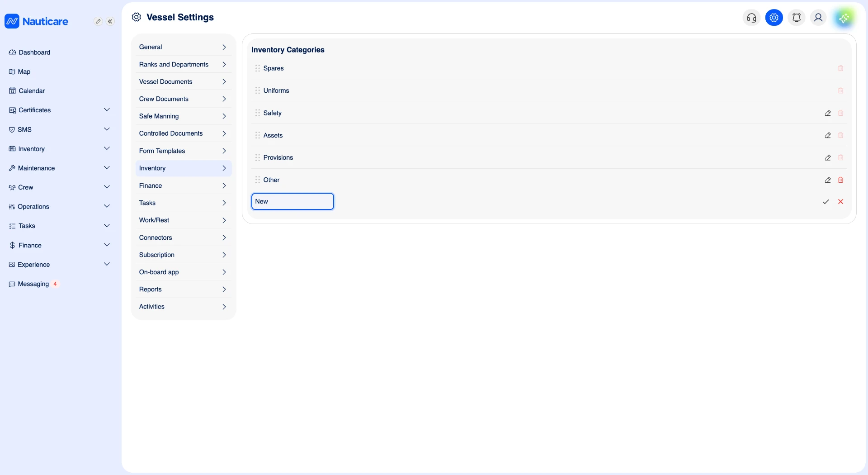Open On-board app settings
This screenshot has width=868, height=475.
[x=183, y=272]
